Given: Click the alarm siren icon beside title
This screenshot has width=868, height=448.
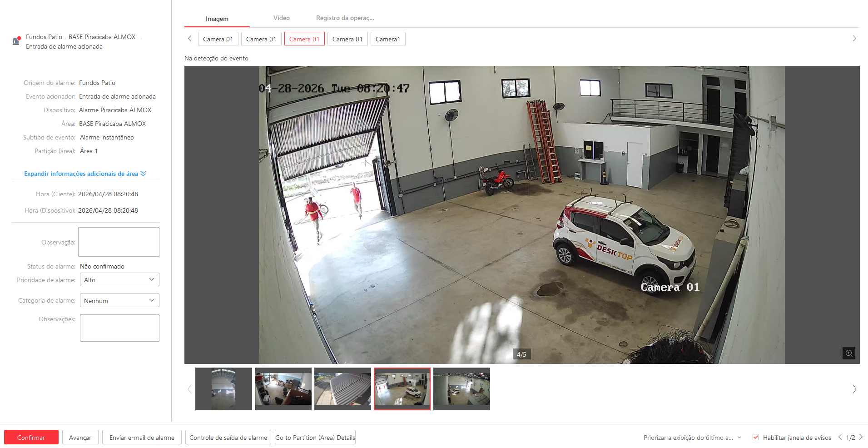Looking at the screenshot, I should click(x=16, y=41).
